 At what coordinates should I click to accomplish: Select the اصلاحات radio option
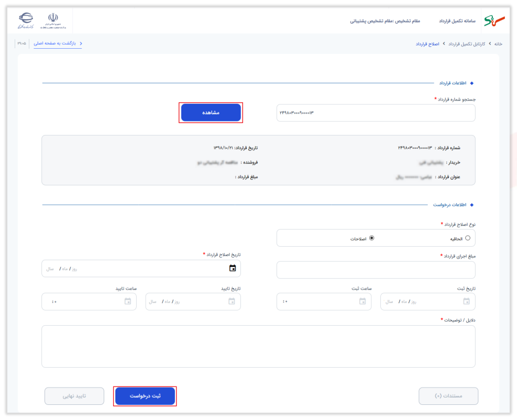(371, 238)
